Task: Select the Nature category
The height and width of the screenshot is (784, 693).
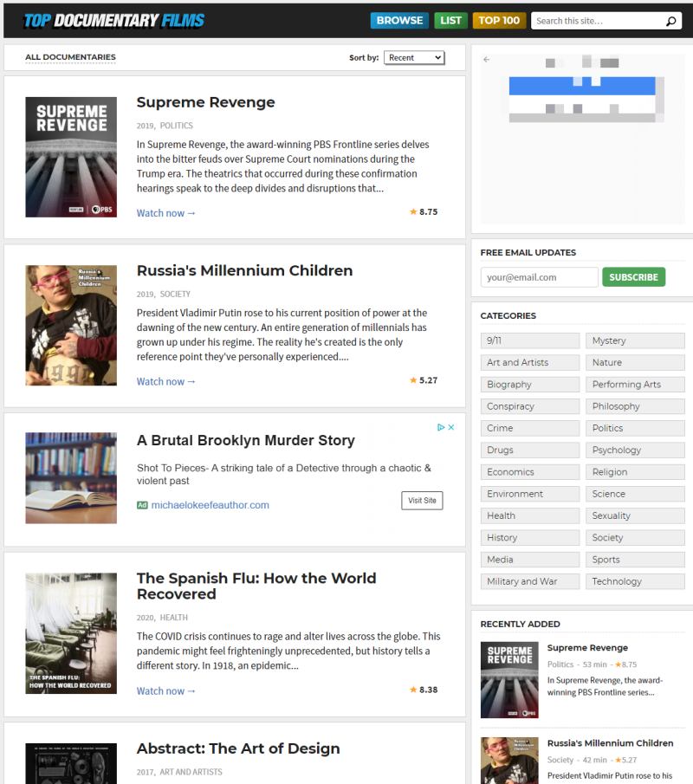Action: click(635, 362)
